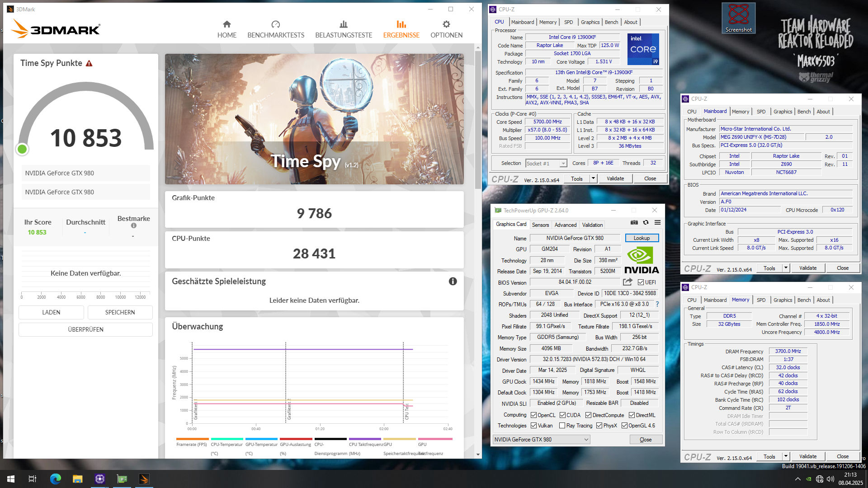
Task: Click the info icon for Geschätzte Spieleleistung
Action: (x=453, y=282)
